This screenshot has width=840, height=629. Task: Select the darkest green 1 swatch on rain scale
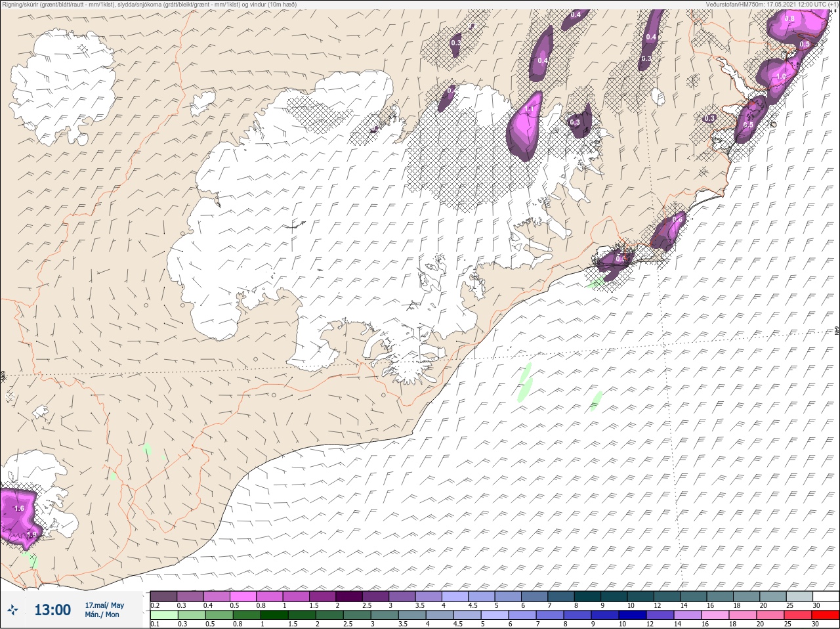pos(274,615)
